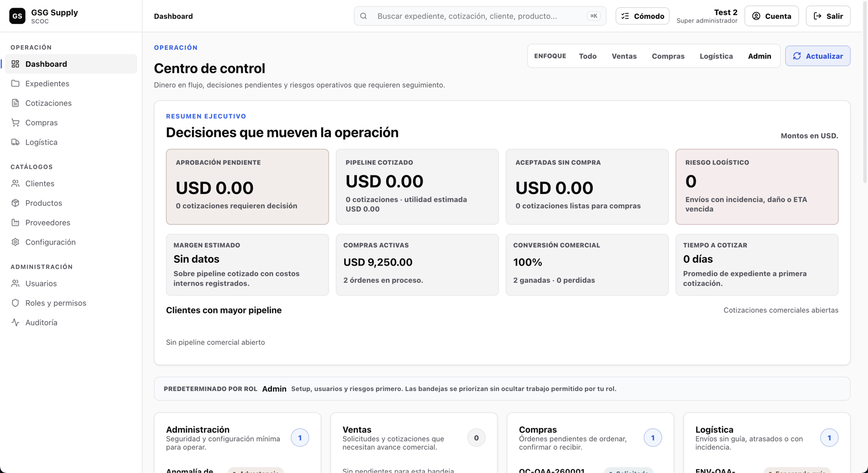Select the Admin focus tab
This screenshot has width=868, height=473.
click(759, 56)
